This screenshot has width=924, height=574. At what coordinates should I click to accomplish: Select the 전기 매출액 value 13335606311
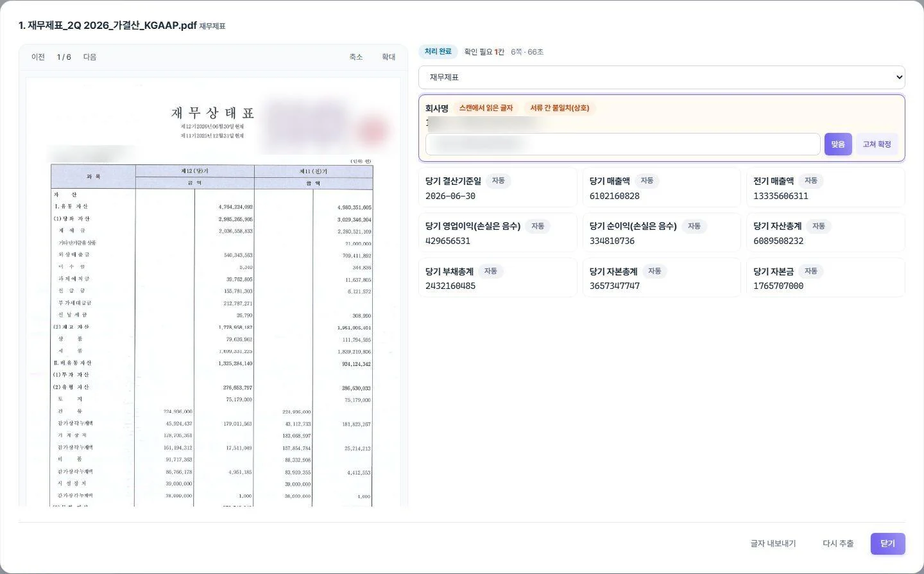pos(781,196)
